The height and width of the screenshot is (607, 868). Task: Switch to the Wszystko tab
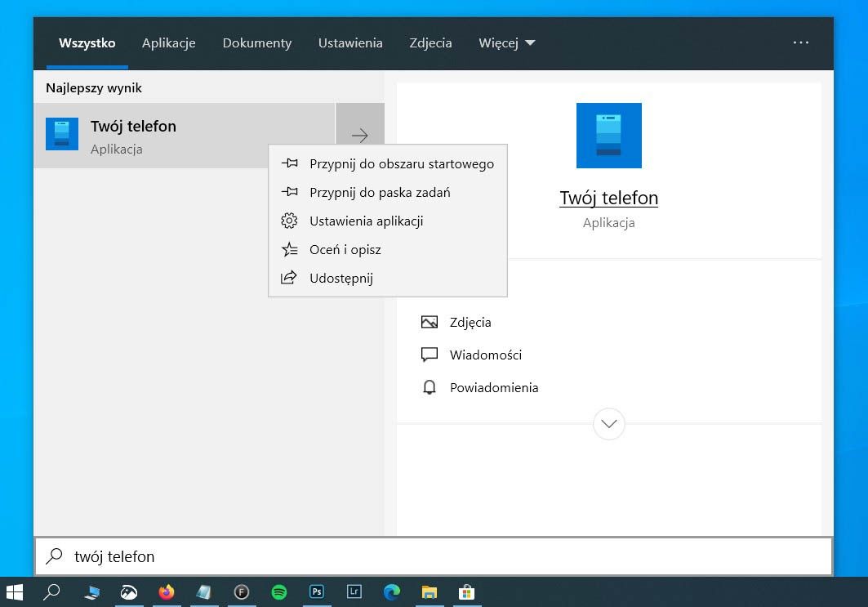click(87, 42)
